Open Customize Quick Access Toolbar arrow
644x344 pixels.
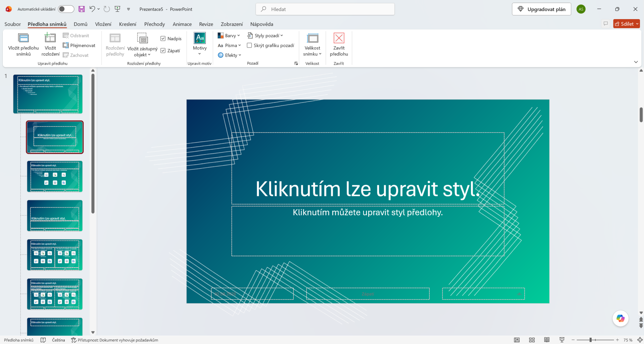[128, 9]
